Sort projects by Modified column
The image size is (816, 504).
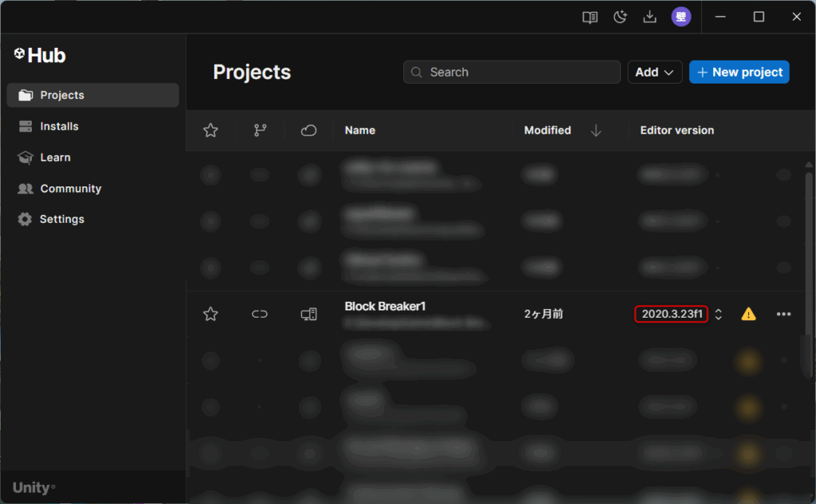pos(547,130)
